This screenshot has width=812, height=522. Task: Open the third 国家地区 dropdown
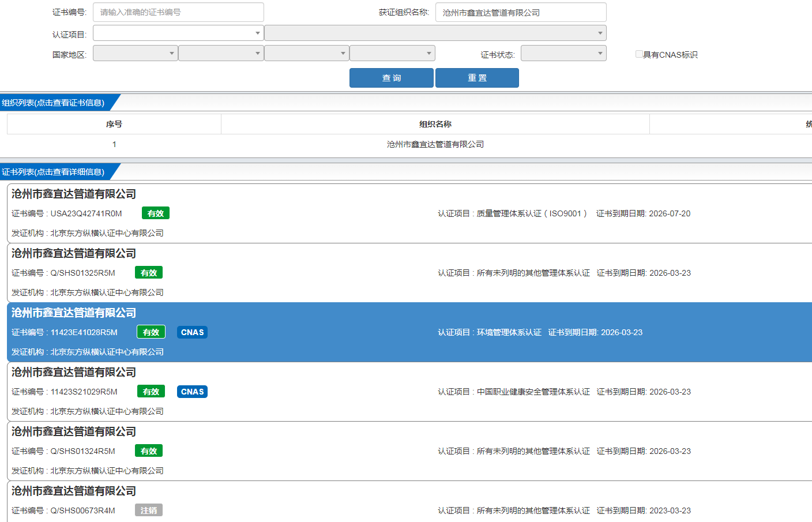(307, 53)
